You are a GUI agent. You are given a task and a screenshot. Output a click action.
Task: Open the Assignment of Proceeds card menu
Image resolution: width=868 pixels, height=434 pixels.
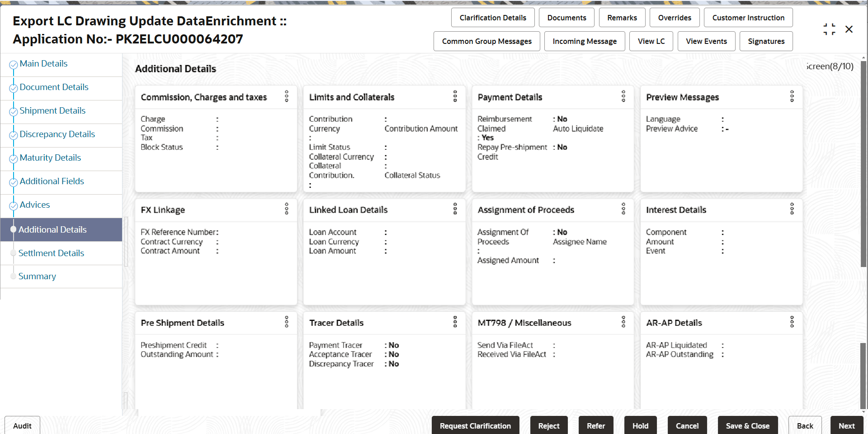[623, 209]
